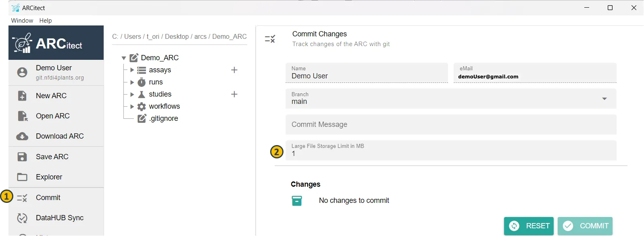Open the Explorer folder icon
This screenshot has height=236, width=644.
pos(22,177)
